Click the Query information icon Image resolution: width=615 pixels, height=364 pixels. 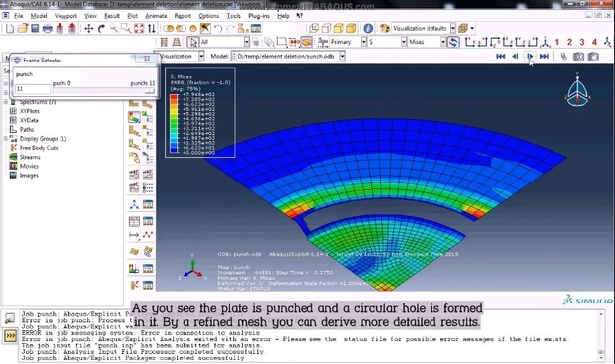(x=368, y=28)
